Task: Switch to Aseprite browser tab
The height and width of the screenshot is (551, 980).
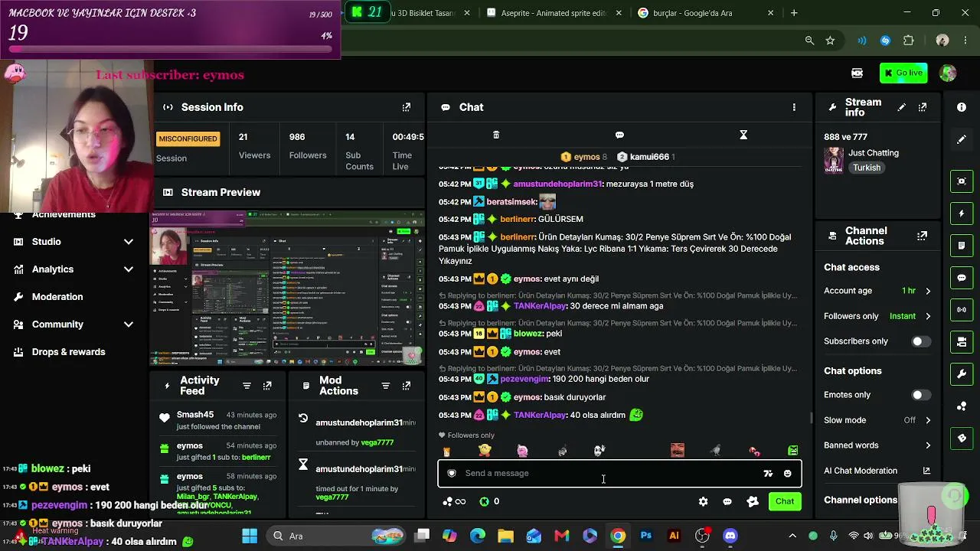Action: pyautogui.click(x=553, y=13)
